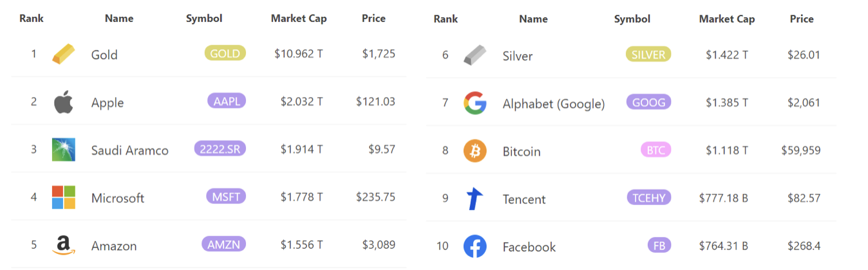Click the Facebook logo icon

click(x=475, y=247)
